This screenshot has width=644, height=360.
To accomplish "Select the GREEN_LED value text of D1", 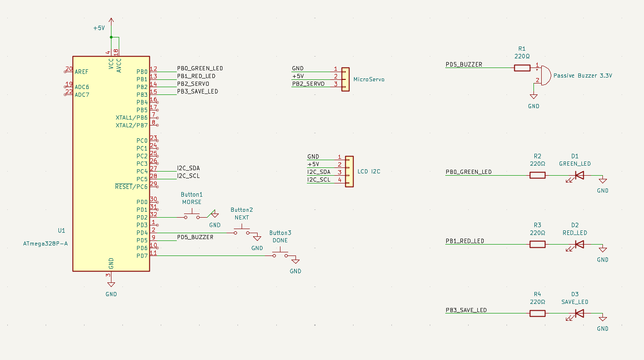I will pyautogui.click(x=575, y=164).
